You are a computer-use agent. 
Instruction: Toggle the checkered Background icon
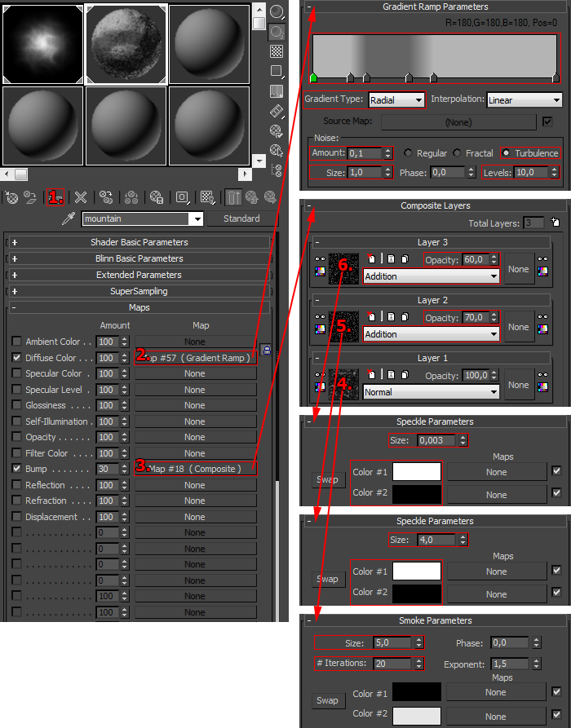(277, 51)
